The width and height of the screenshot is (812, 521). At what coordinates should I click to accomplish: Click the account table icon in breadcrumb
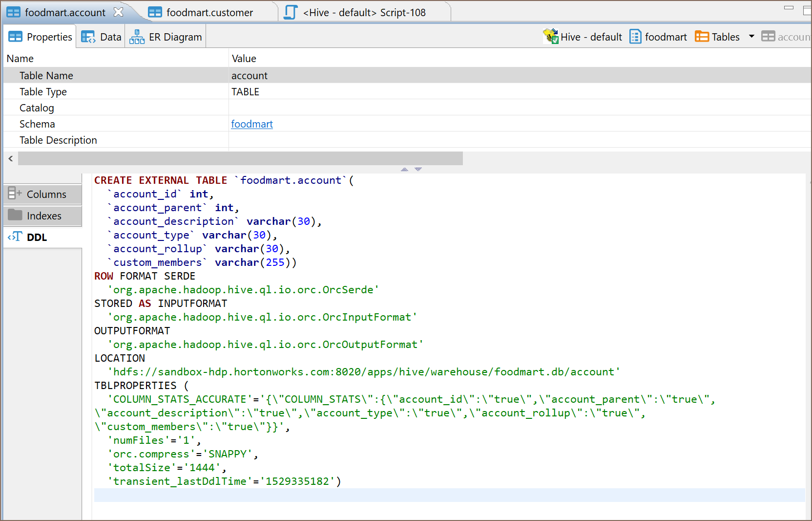point(768,37)
